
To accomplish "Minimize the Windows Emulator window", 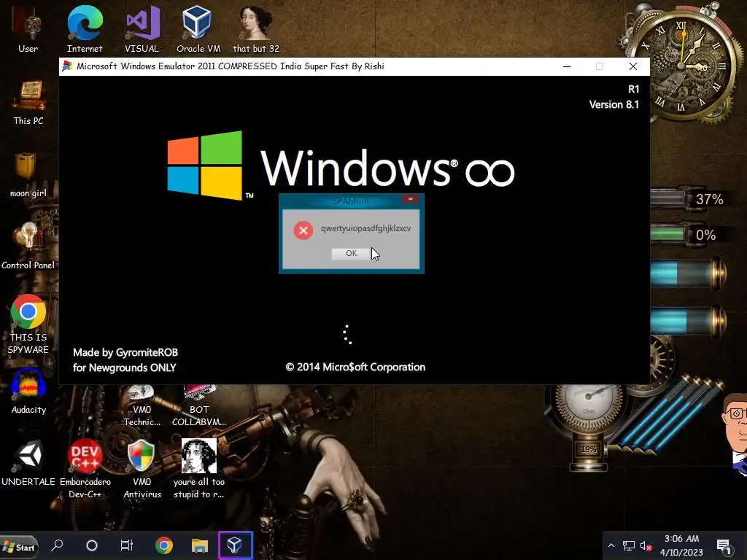I will point(567,66).
